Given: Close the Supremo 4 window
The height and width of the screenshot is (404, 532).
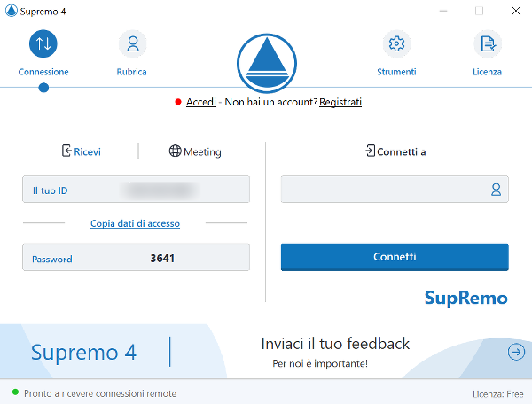Looking at the screenshot, I should [516, 11].
